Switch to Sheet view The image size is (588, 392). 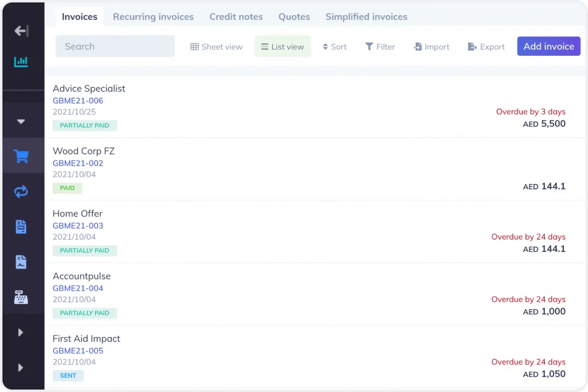[x=216, y=47]
